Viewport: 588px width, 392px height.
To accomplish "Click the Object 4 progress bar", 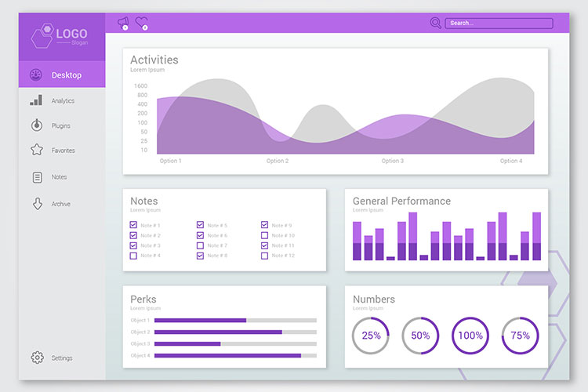I will tap(235, 355).
